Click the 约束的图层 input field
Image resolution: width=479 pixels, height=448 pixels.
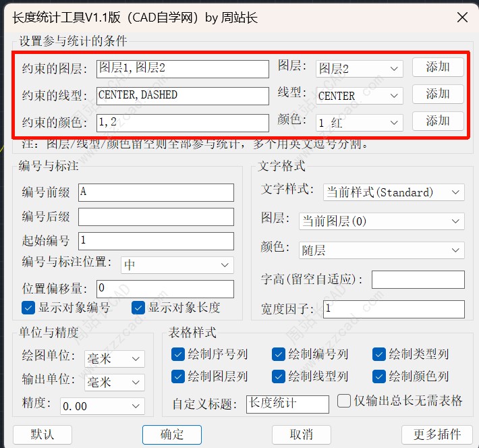tap(182, 69)
